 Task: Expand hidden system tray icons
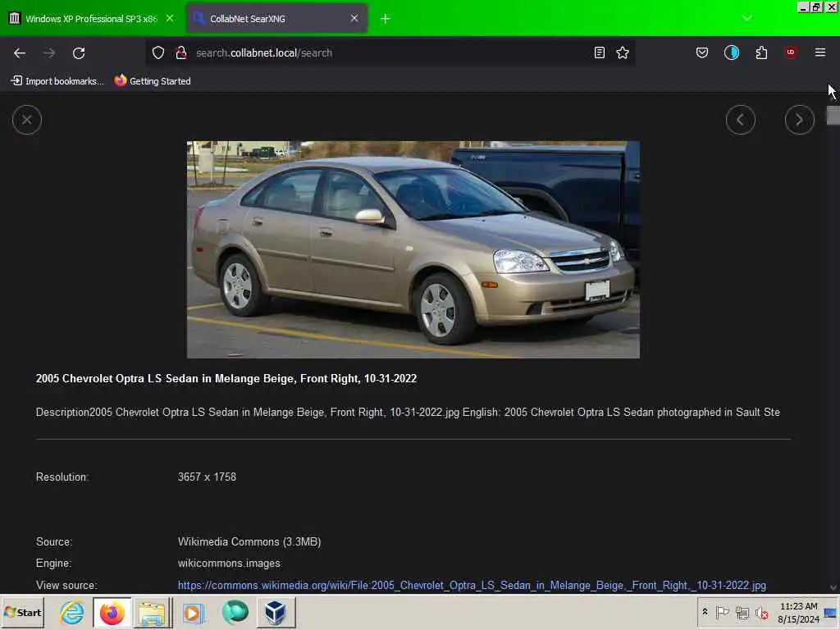(x=705, y=612)
